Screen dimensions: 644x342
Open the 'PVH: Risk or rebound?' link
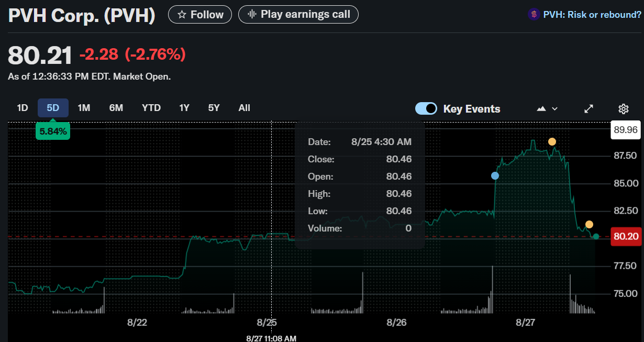[585, 15]
